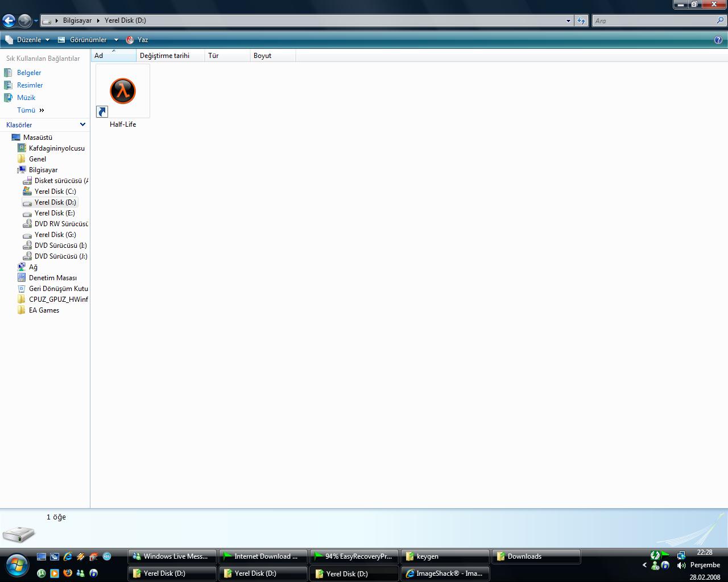Open the Görünümler dropdown arrow

pyautogui.click(x=116, y=40)
